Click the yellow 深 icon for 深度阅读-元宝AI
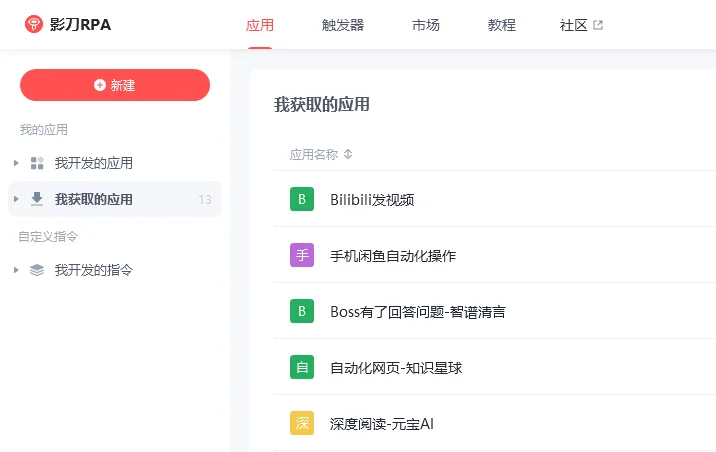The width and height of the screenshot is (716, 452). 302,423
